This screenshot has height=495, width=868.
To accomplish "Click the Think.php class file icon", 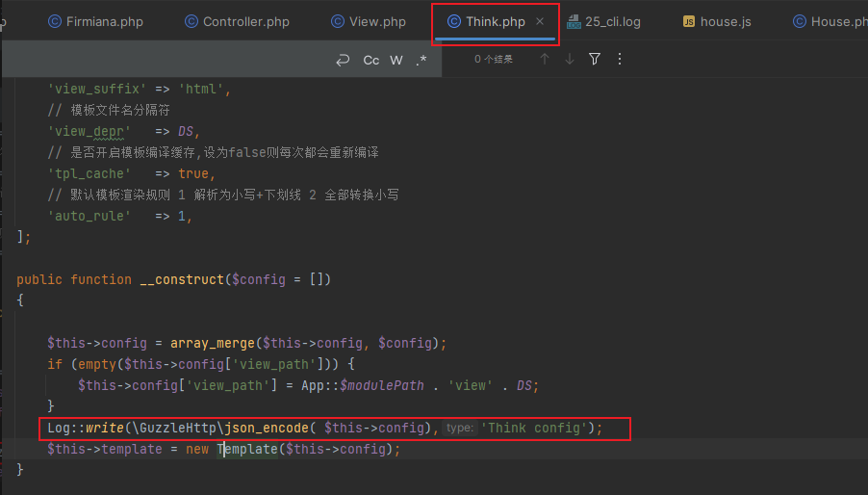I will coord(454,21).
